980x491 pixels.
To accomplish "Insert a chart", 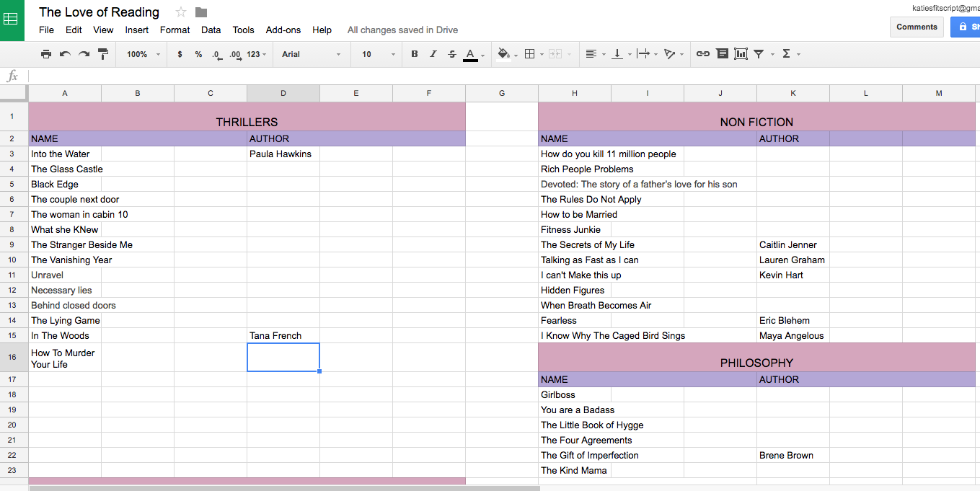I will (741, 54).
